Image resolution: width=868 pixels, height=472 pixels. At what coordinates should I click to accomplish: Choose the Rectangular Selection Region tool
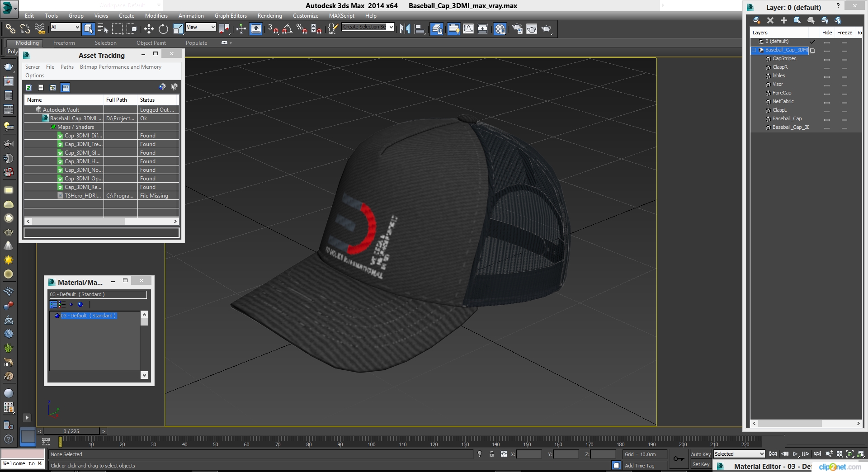(117, 29)
